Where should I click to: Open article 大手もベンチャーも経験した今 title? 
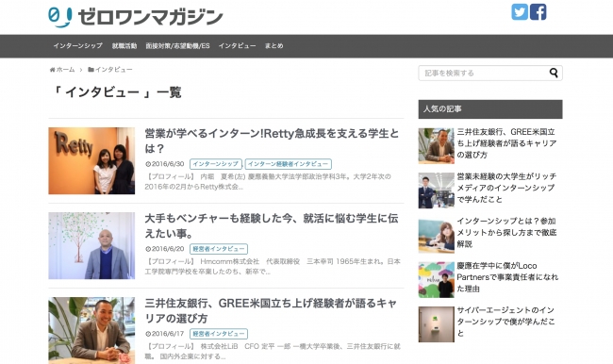click(x=272, y=225)
